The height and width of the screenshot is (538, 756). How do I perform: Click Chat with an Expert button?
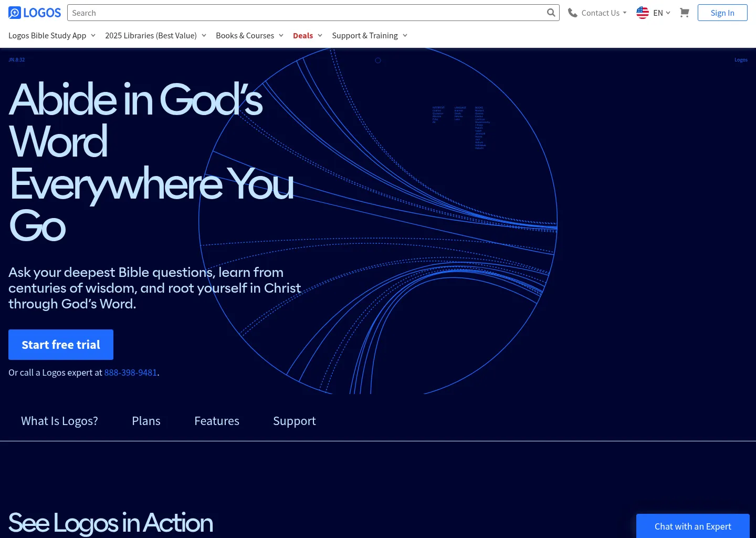click(693, 526)
